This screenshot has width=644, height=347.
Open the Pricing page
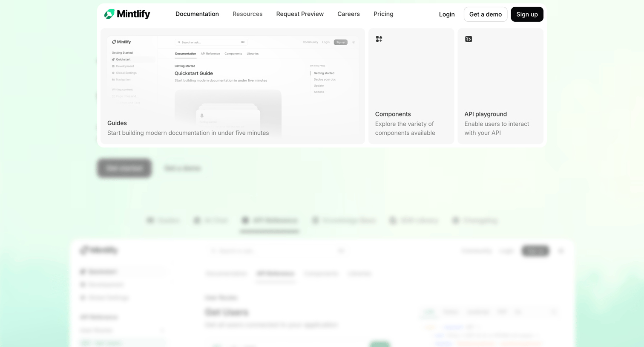point(383,14)
